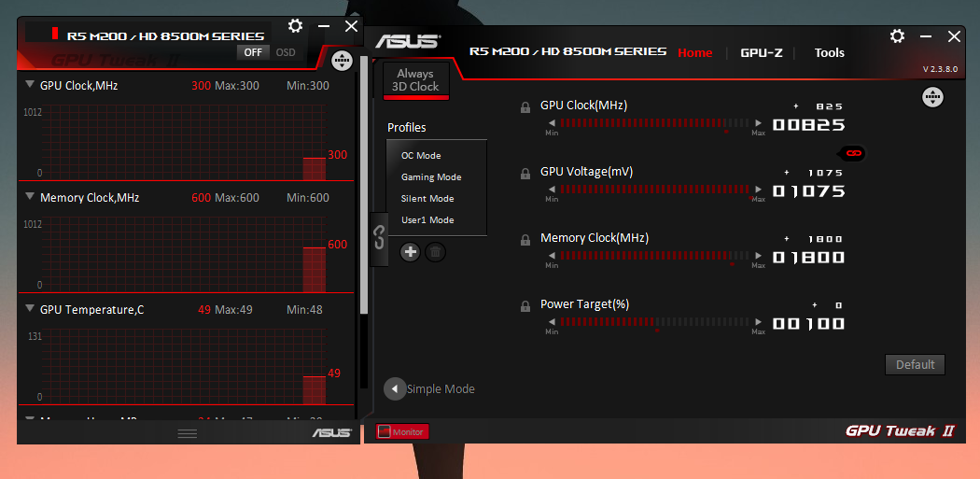Click the Memory Clock graph area
The image size is (980, 479).
coord(184,254)
